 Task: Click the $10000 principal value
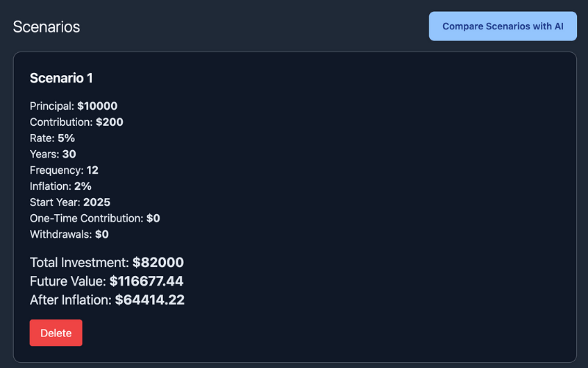pyautogui.click(x=97, y=106)
